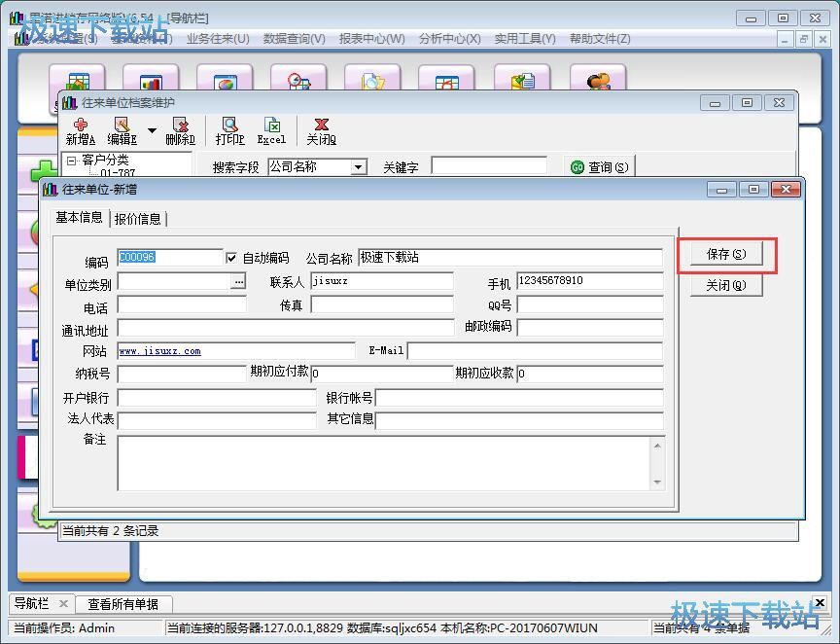Viewport: 840px width, 644px height.
Task: Click the 删除D delete icon
Action: coord(181,131)
